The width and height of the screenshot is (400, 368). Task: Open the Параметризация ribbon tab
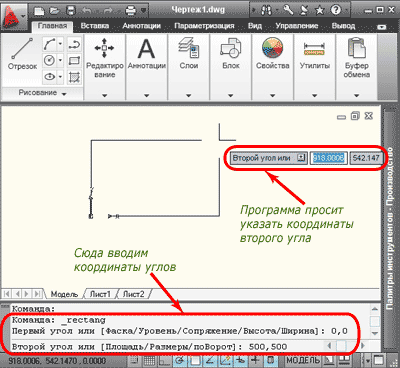point(204,26)
